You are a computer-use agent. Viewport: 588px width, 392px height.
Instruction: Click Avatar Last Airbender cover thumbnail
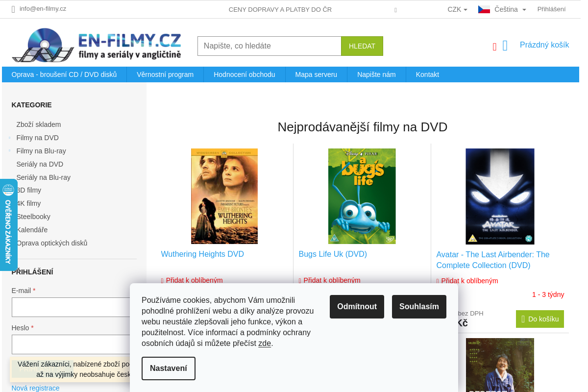(500, 196)
